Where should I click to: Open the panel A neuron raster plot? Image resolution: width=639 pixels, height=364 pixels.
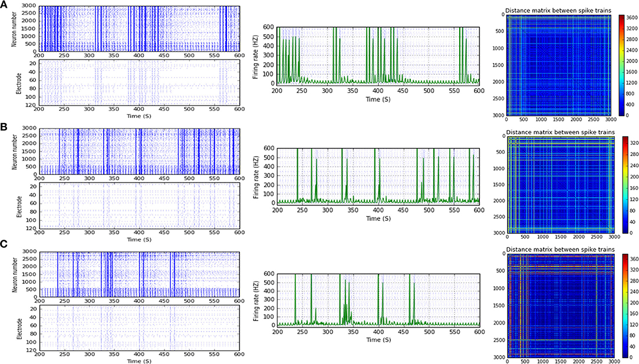[x=139, y=28]
